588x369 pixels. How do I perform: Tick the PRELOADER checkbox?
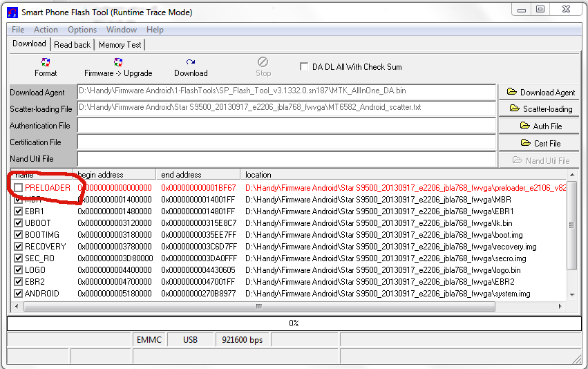(19, 187)
